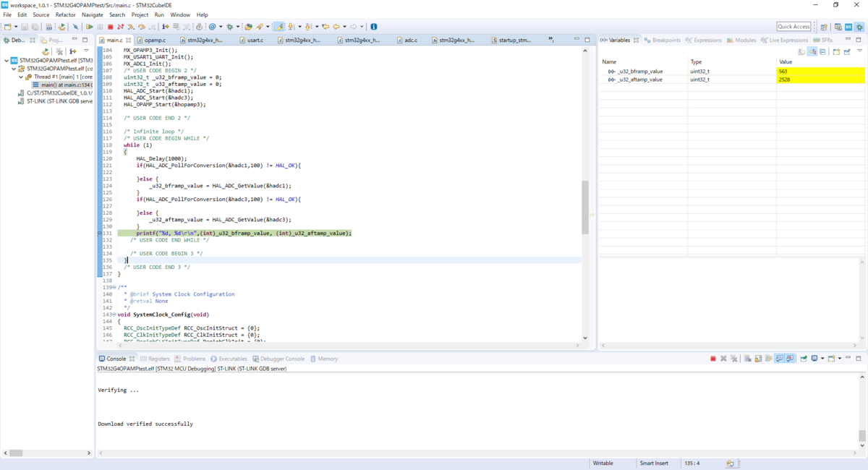Select the main() at main.c stack frame

[64, 85]
